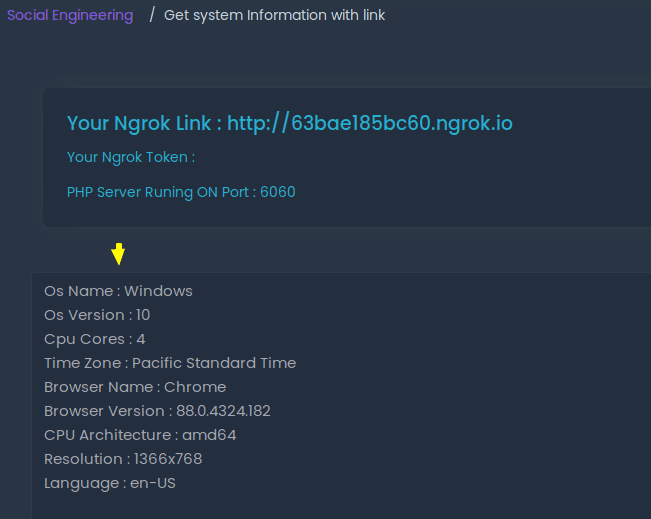Click the Ngrok link URL 63bae185bc60.ngrok.io

pos(370,123)
